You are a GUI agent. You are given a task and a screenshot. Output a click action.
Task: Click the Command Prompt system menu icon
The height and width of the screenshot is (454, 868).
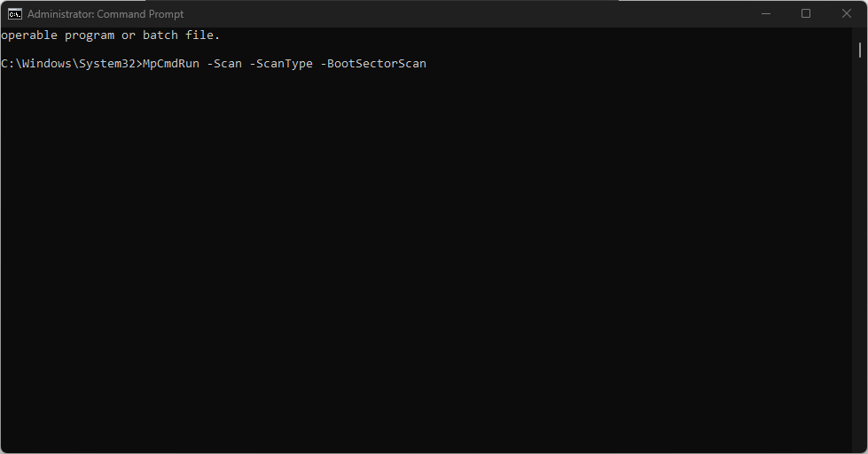(15, 14)
